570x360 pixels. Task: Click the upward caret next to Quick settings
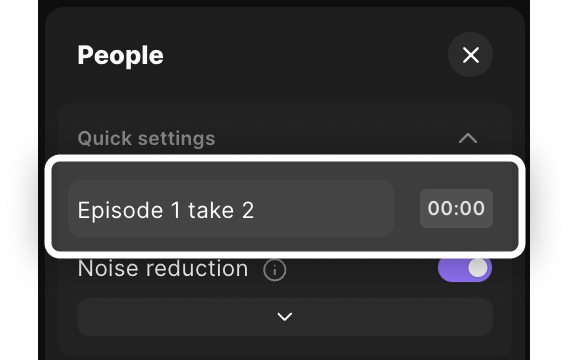click(468, 138)
